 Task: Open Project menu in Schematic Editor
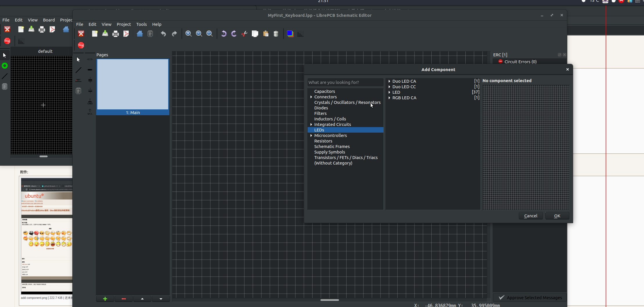124,24
